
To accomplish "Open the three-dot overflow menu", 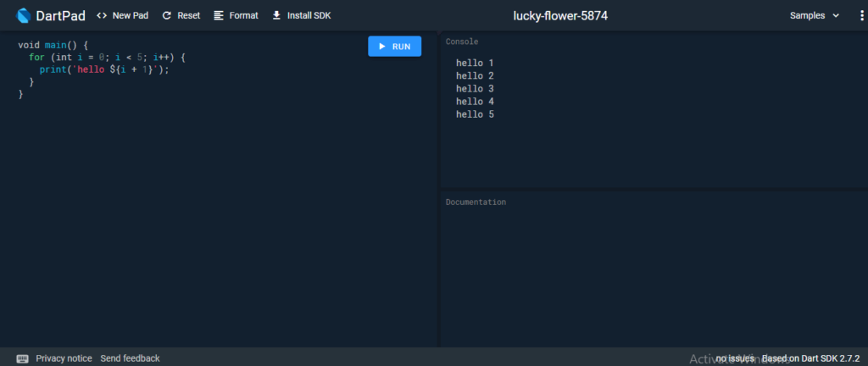I will [x=861, y=15].
